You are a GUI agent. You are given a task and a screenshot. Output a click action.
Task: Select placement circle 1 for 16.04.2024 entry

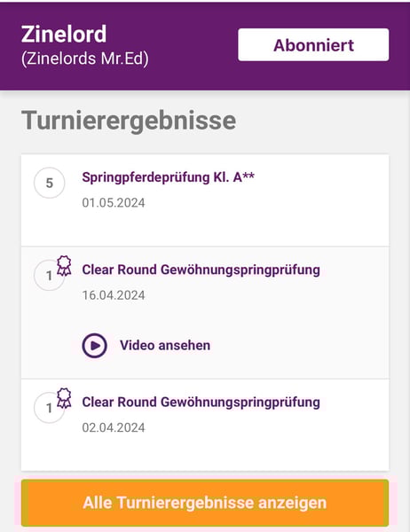pos(50,275)
